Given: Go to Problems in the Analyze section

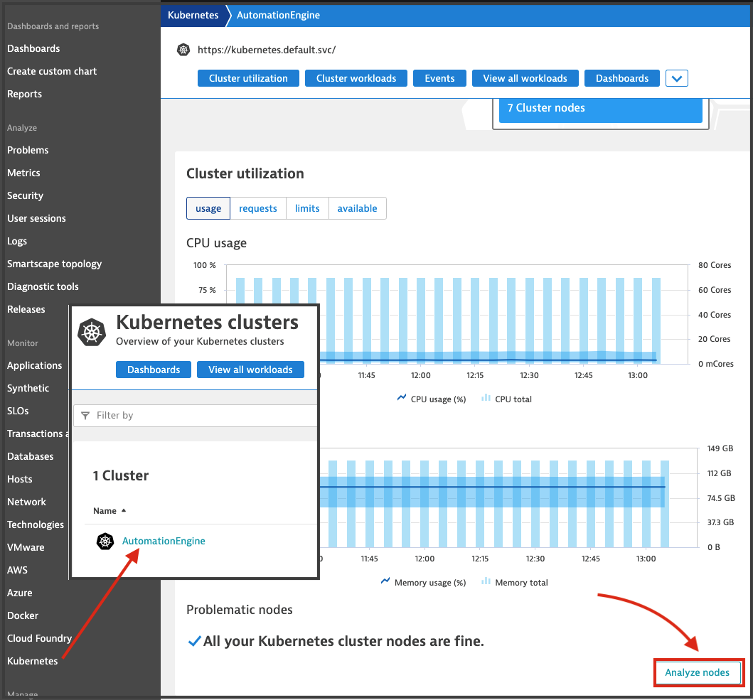Looking at the screenshot, I should [x=28, y=150].
